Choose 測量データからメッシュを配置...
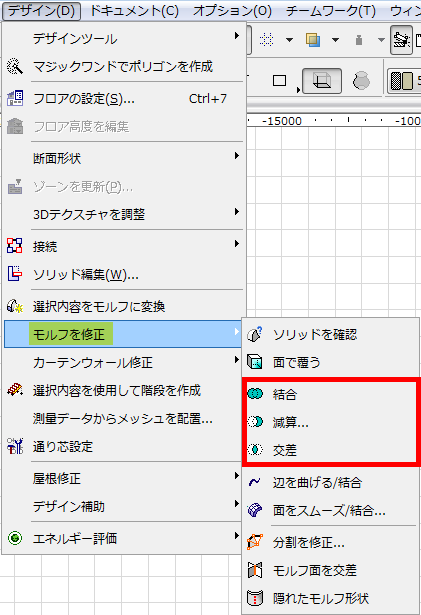 tap(123, 419)
